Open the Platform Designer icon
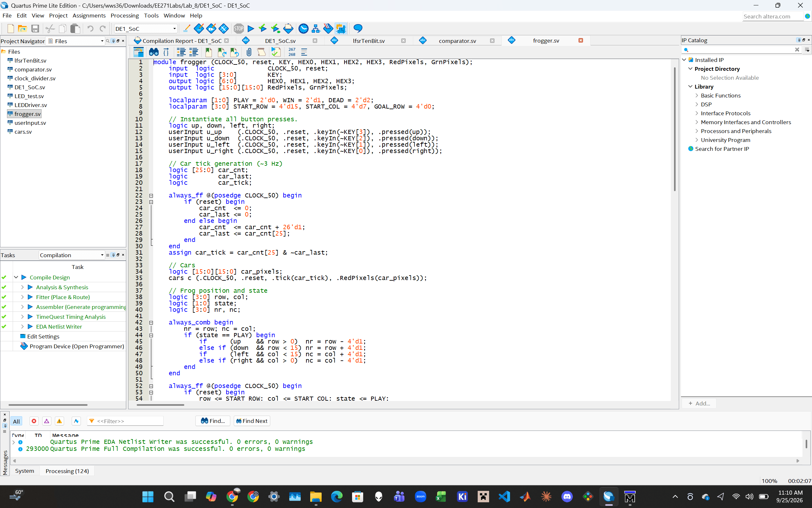The image size is (812, 508). click(x=341, y=29)
